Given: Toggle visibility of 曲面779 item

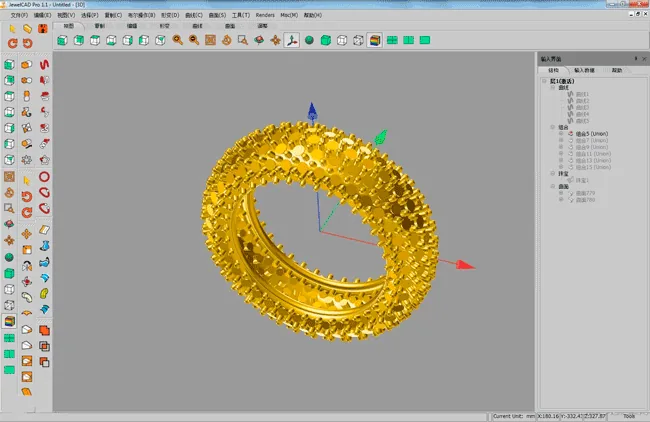Looking at the screenshot, I should click(x=561, y=193).
